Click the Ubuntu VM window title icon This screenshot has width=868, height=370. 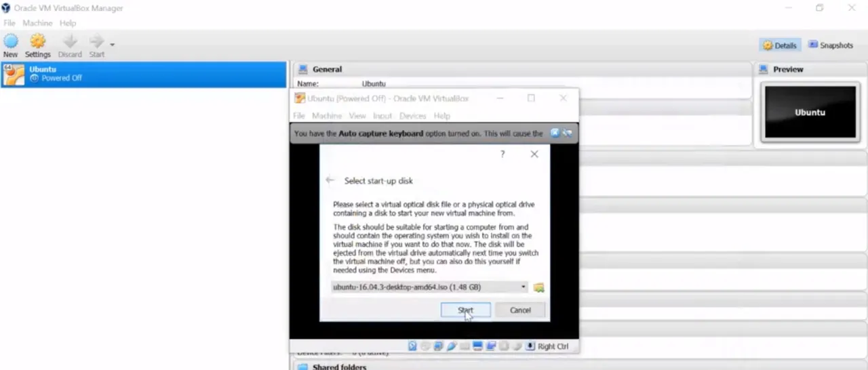299,98
